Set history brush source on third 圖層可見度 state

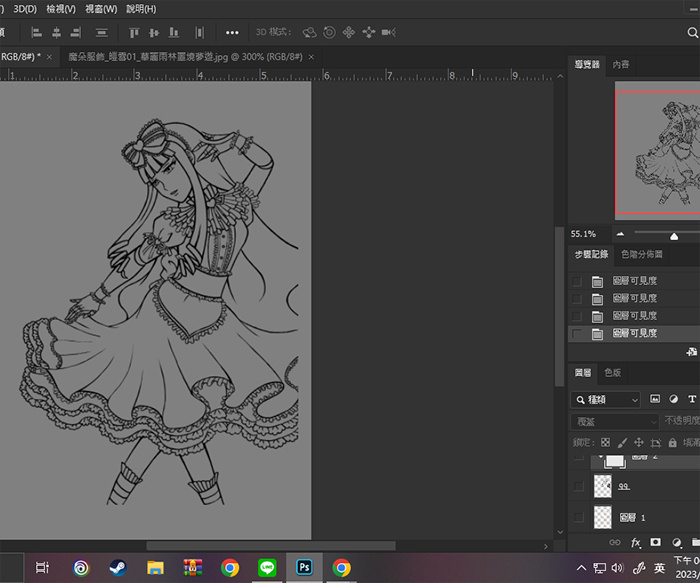(577, 316)
